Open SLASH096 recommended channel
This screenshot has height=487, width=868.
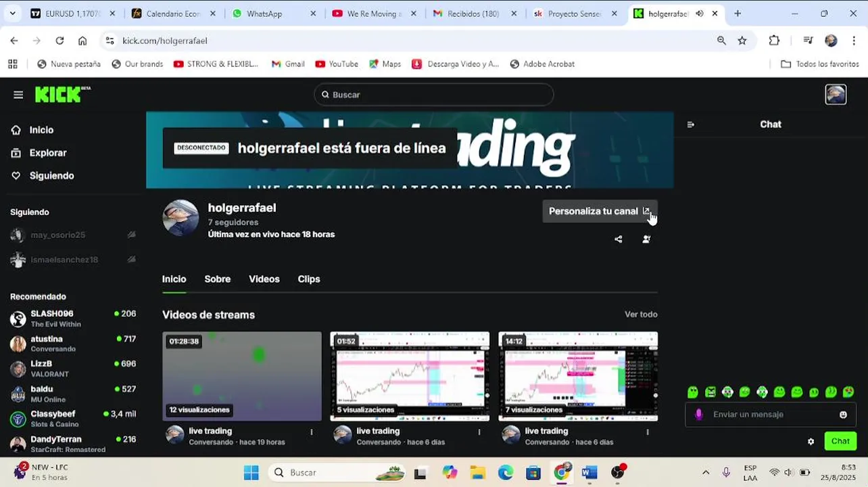(x=73, y=319)
